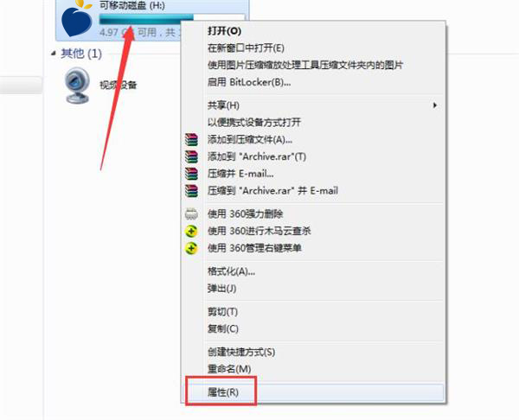Click shredder icon beside 使用 360强力删除
519x420 pixels.
(x=191, y=214)
